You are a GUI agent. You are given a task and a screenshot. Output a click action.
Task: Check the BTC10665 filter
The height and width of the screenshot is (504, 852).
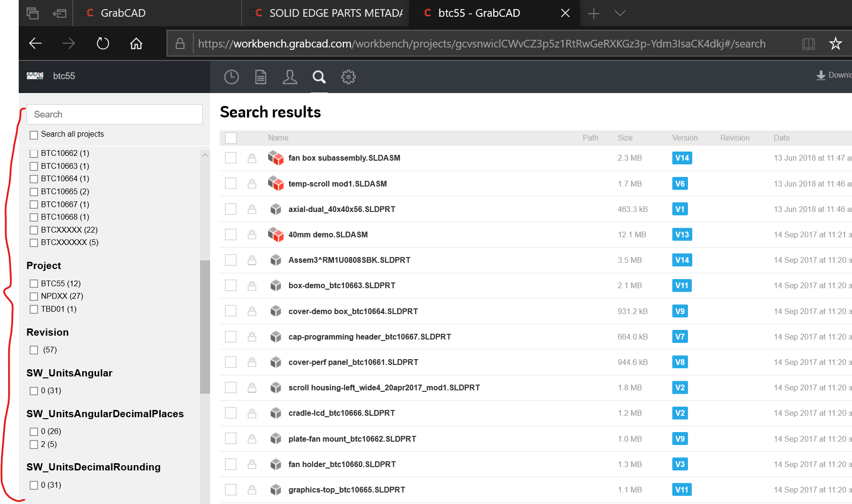tap(34, 192)
